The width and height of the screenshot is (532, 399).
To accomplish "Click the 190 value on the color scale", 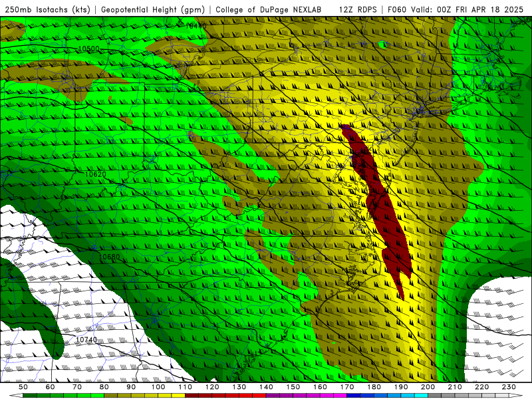I will click(402, 387).
